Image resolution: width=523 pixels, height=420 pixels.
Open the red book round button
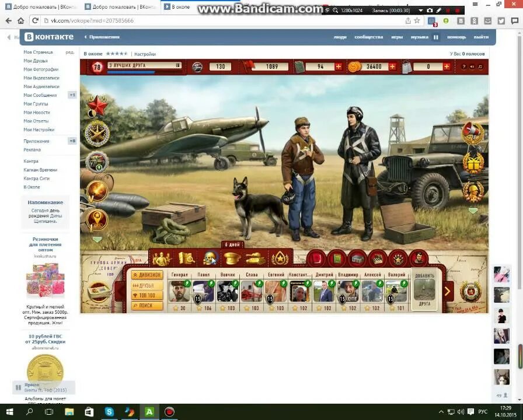click(x=316, y=258)
